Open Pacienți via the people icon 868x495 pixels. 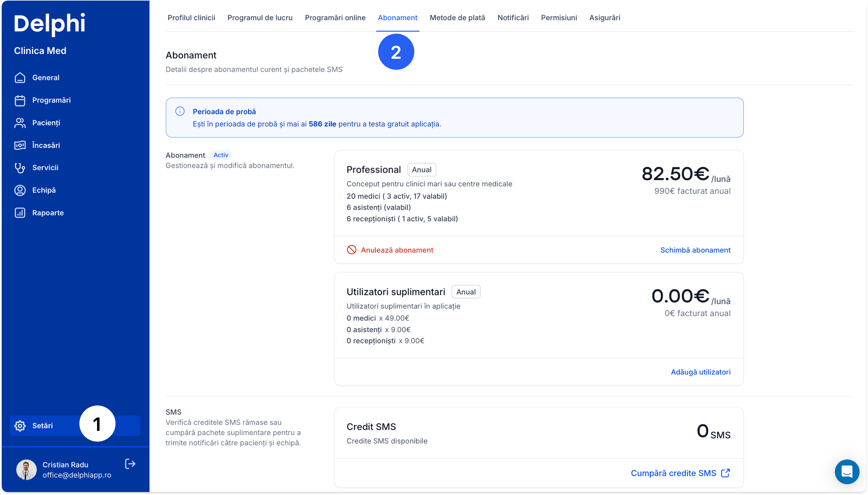pos(20,123)
